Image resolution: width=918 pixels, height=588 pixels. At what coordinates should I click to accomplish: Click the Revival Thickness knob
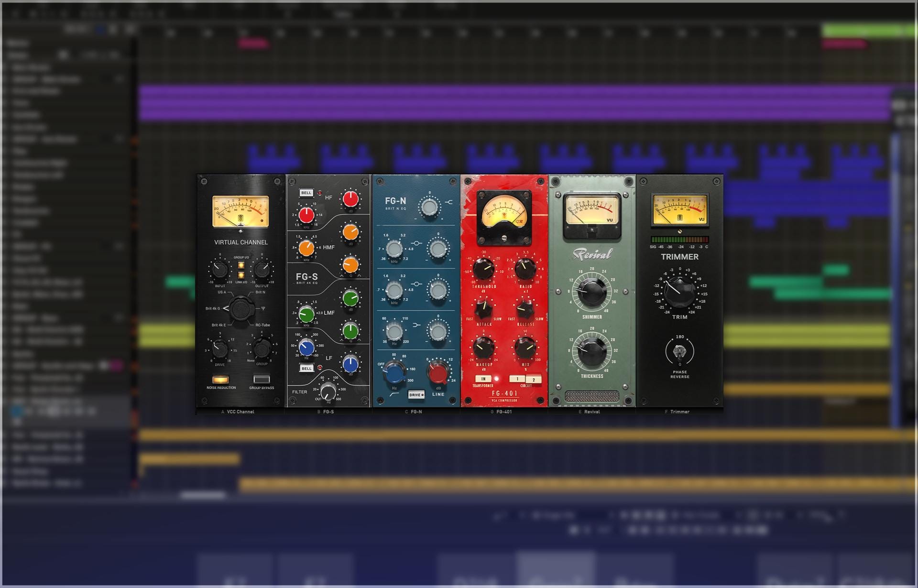[x=592, y=351]
